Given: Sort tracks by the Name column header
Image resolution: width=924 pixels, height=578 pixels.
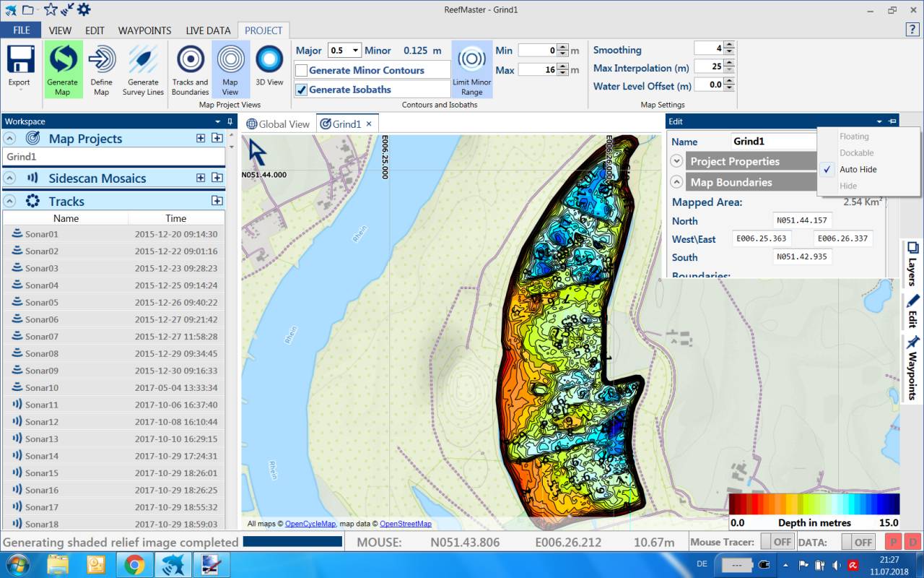Looking at the screenshot, I should [66, 218].
